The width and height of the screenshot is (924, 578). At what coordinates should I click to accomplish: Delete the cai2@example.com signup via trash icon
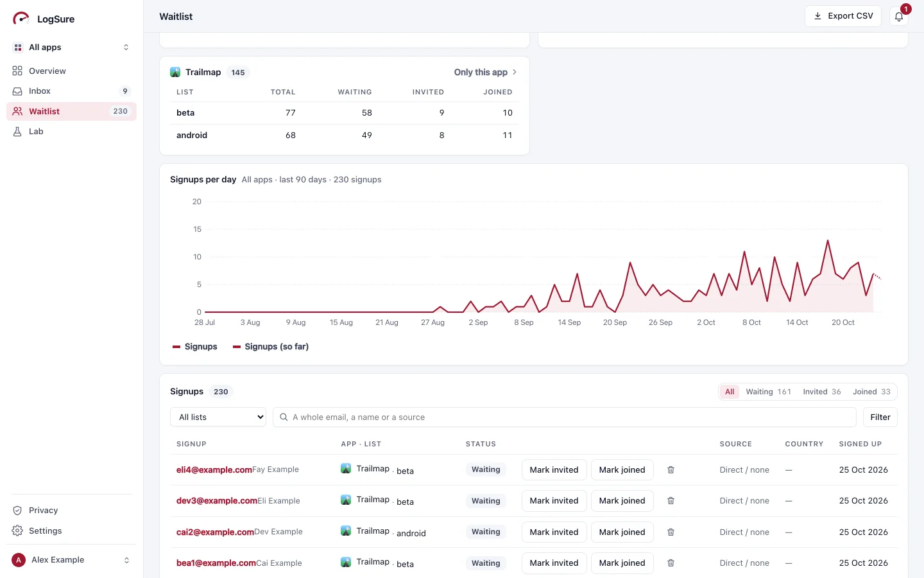(671, 532)
